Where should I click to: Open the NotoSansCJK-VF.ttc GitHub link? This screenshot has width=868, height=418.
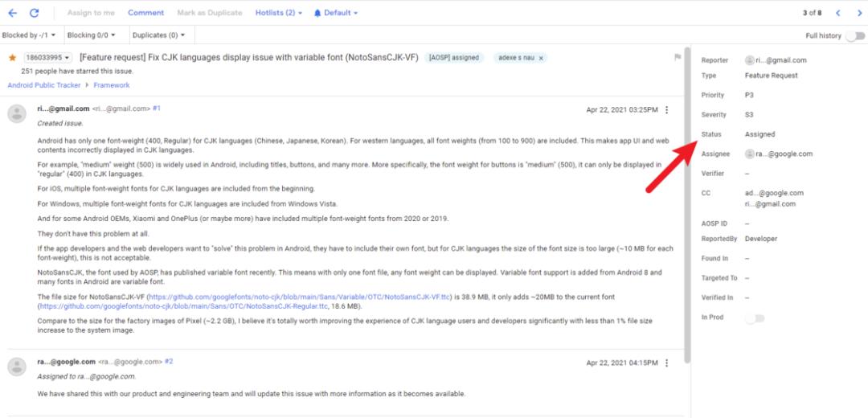[301, 297]
